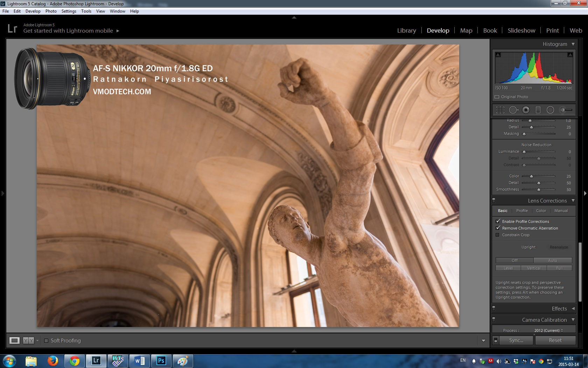Adjust the Smoothness slider
The image size is (588, 368).
click(x=539, y=190)
